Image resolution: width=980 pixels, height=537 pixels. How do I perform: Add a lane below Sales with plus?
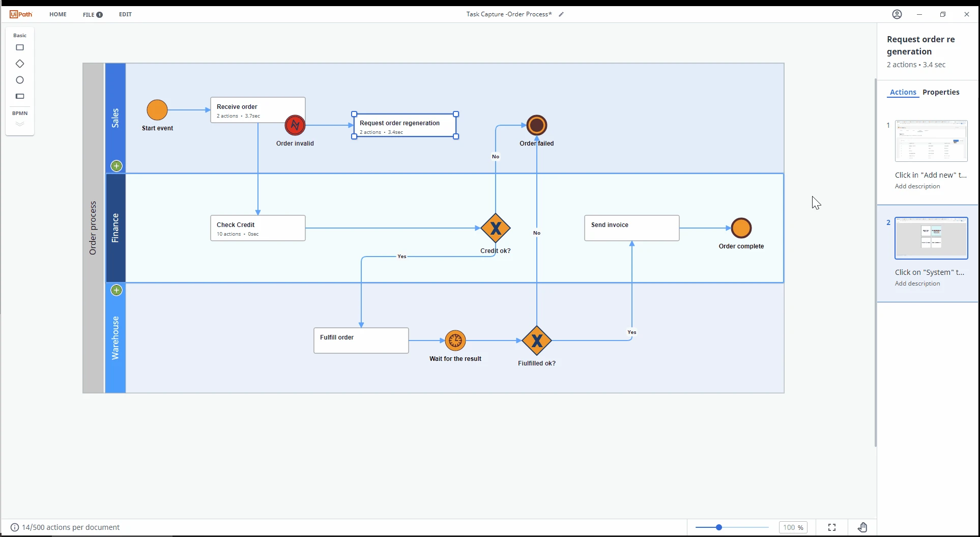[x=117, y=166]
